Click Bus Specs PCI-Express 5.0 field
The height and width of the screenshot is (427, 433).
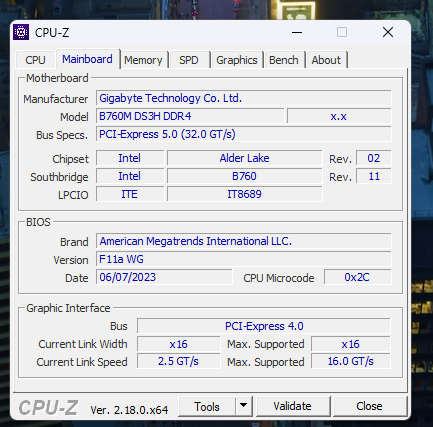point(244,134)
